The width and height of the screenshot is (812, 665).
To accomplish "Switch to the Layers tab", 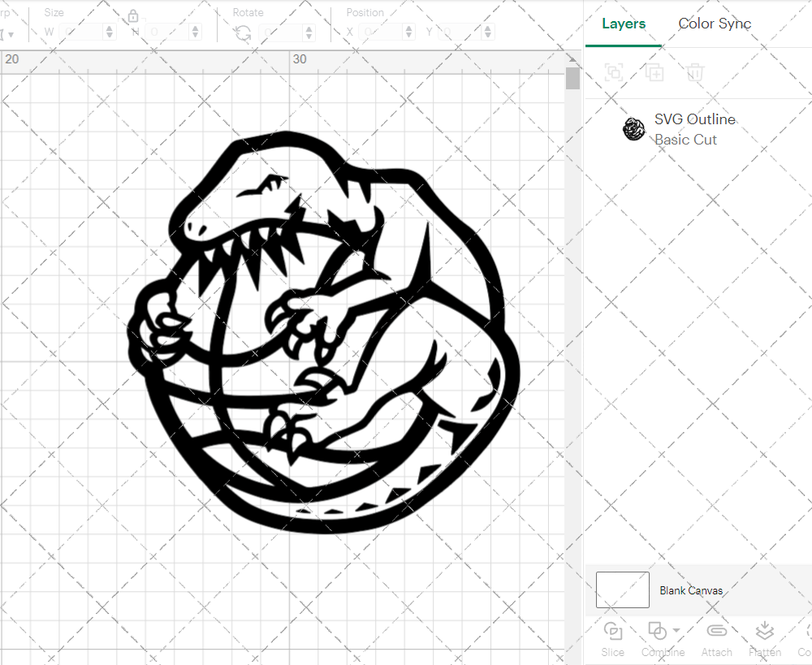I will tap(623, 24).
